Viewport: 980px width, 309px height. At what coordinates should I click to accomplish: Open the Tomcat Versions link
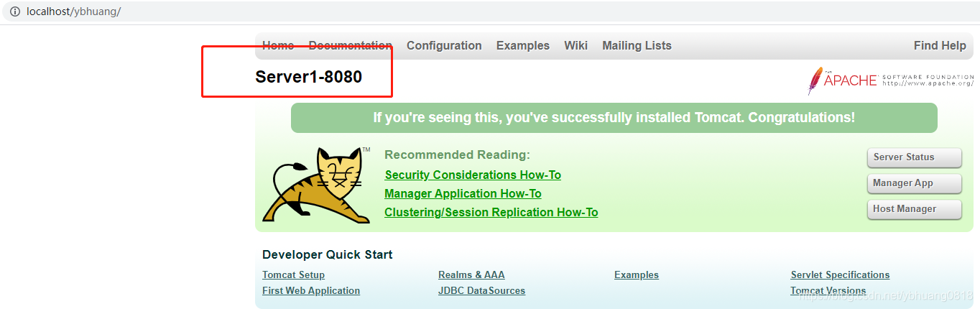[x=828, y=290]
